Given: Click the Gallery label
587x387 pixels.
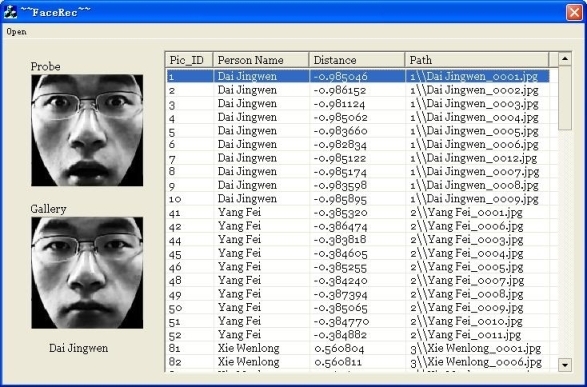Looking at the screenshot, I should (x=48, y=209).
